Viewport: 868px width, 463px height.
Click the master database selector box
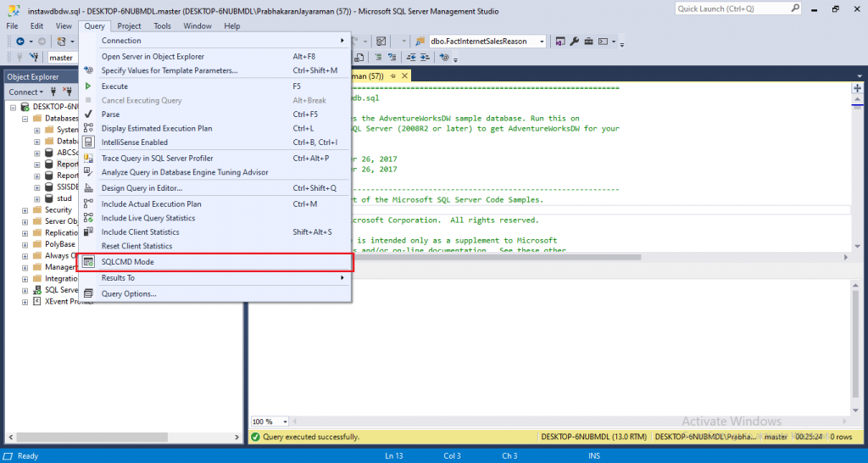tap(62, 58)
